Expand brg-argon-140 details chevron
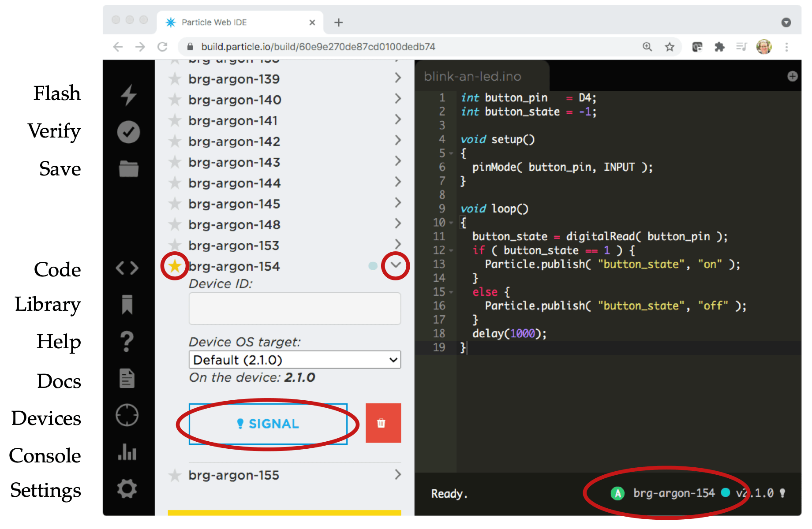This screenshot has width=812, height=529. [397, 98]
